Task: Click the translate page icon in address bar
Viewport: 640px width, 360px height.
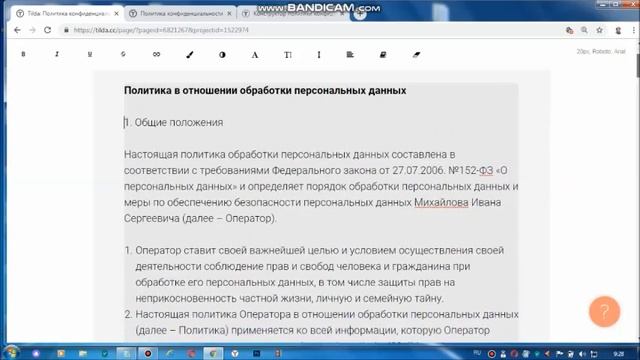Action: click(x=569, y=30)
